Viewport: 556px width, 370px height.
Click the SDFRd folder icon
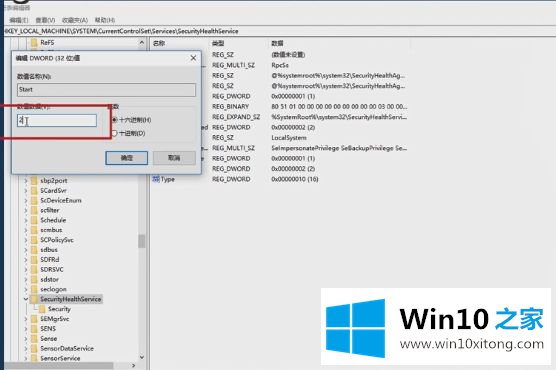(x=34, y=260)
